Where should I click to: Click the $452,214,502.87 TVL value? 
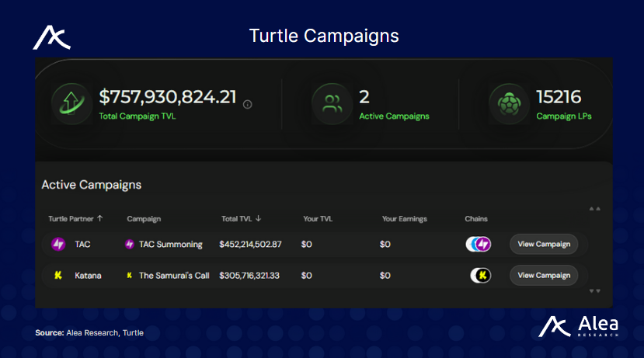[x=251, y=245]
